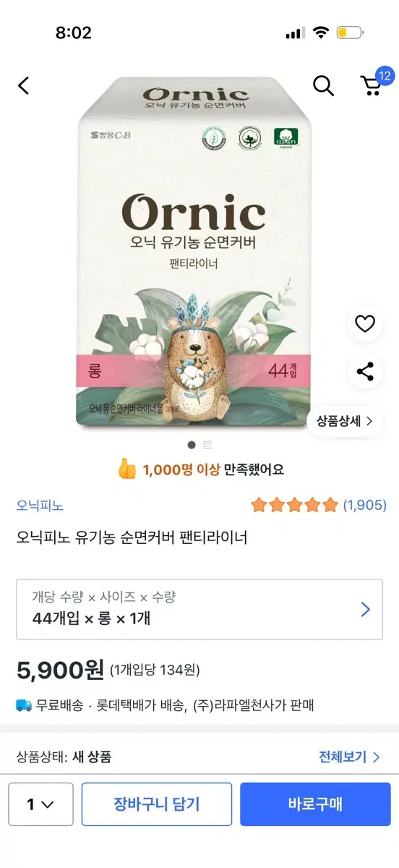This screenshot has height=868, width=399.
Task: Open the 오닉피노 brand link
Action: [40, 506]
